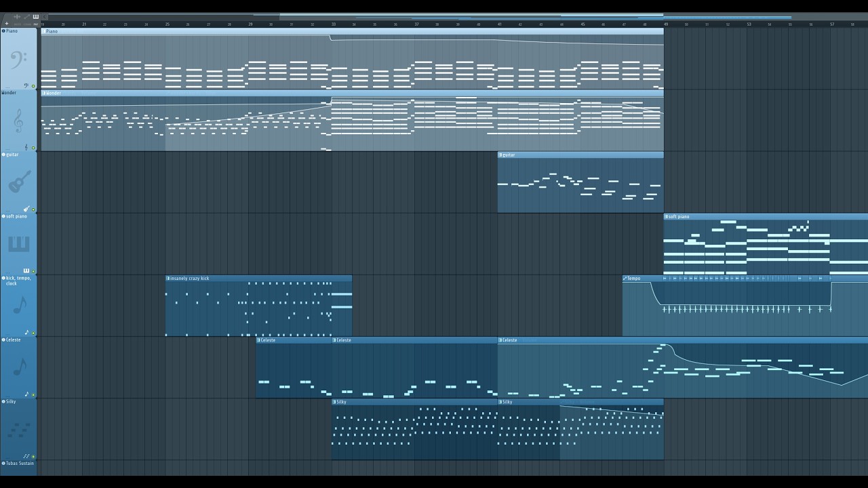Open the guitar track's three-dot options

pyautogui.click(x=7, y=211)
